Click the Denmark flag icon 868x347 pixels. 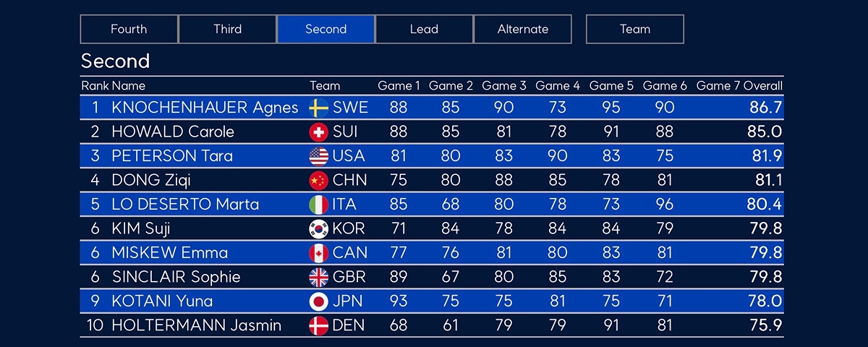(318, 325)
